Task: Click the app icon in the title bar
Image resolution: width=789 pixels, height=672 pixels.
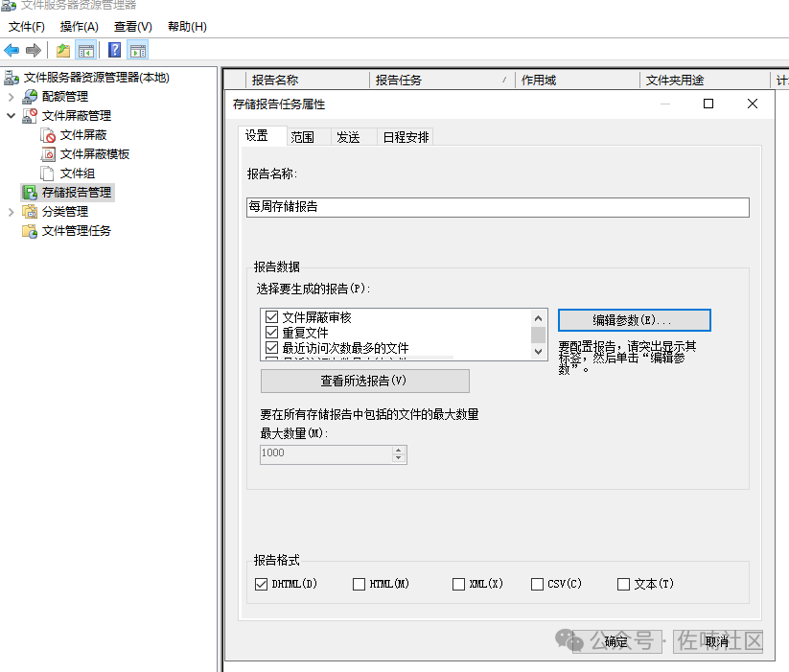Action: point(8,5)
